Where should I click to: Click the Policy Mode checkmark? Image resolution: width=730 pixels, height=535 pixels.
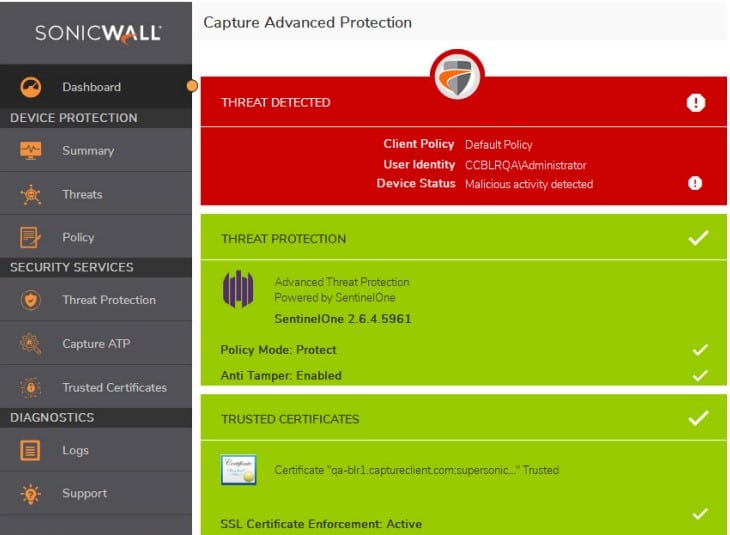click(700, 350)
